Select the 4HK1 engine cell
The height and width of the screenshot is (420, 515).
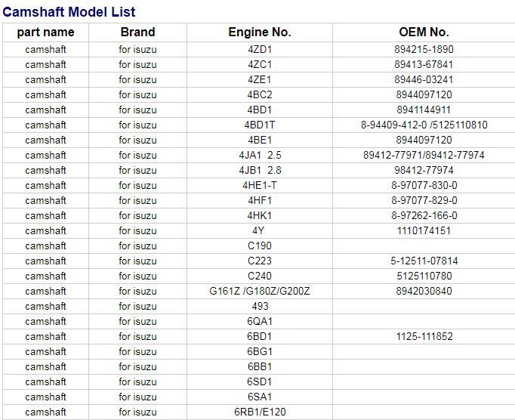click(260, 216)
